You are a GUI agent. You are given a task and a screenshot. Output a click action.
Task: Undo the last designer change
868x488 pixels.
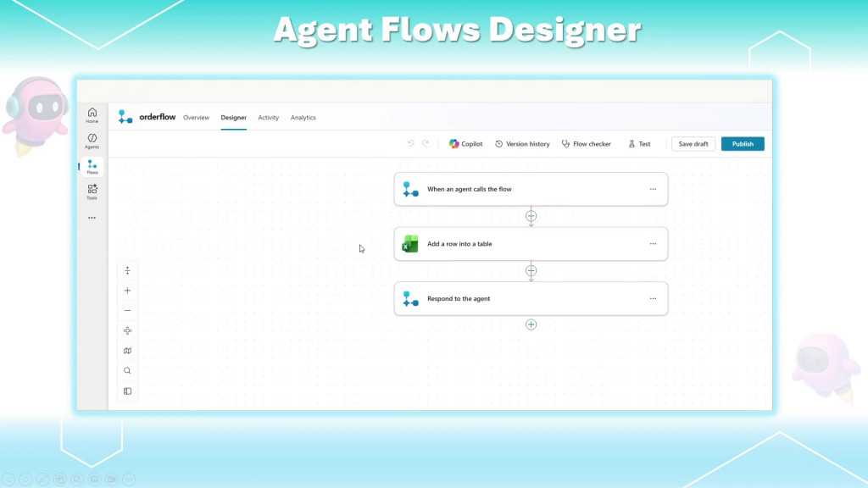(411, 144)
